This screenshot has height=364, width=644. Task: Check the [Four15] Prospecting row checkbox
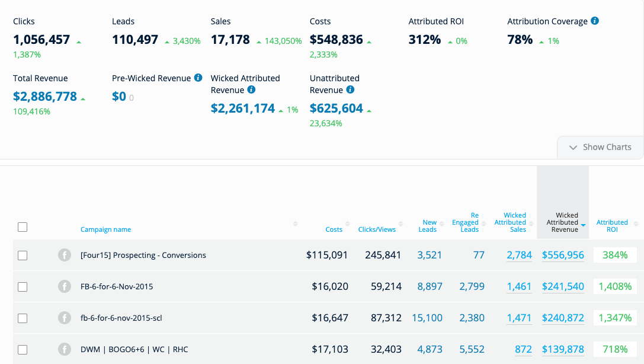tap(23, 255)
